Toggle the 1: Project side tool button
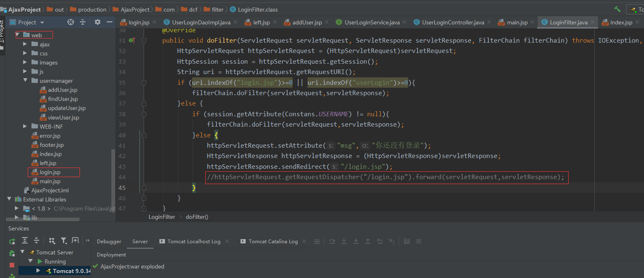644x278 pixels. click(2, 31)
